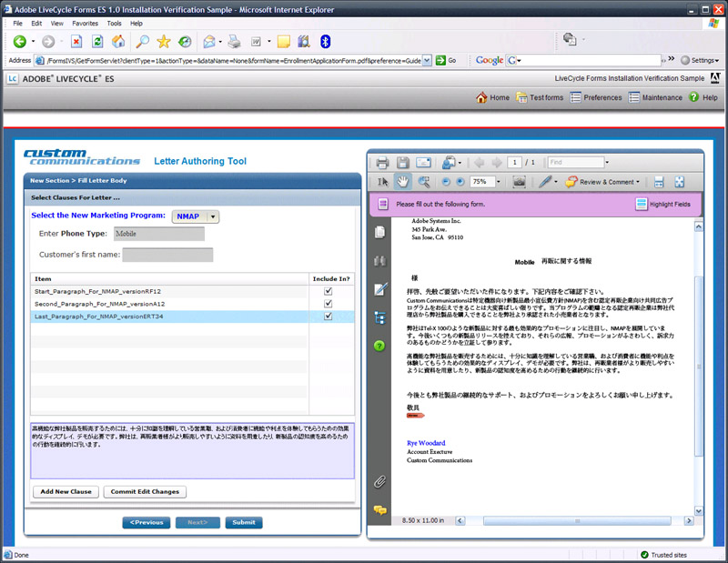728x563 pixels.
Task: Zoom in the PDF with plus button
Action: 460,182
